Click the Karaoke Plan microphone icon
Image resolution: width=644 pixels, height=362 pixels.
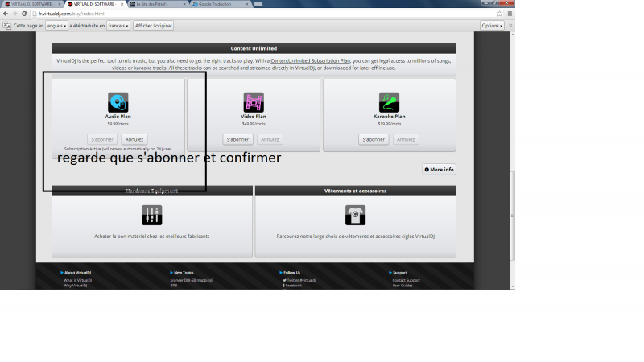[389, 102]
